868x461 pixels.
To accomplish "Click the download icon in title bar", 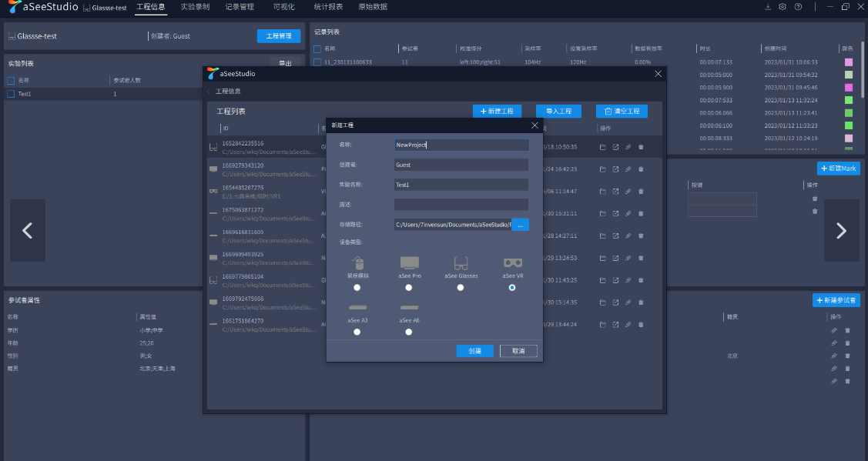I will click(x=768, y=7).
